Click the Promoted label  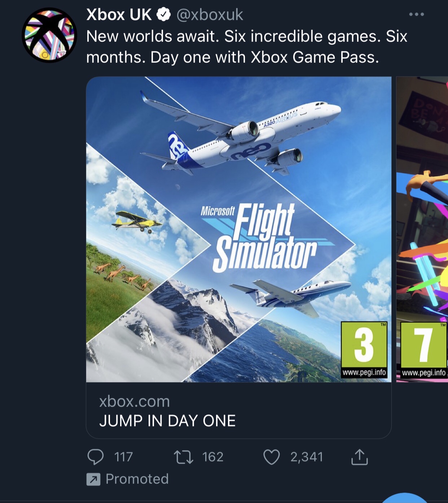click(x=136, y=479)
